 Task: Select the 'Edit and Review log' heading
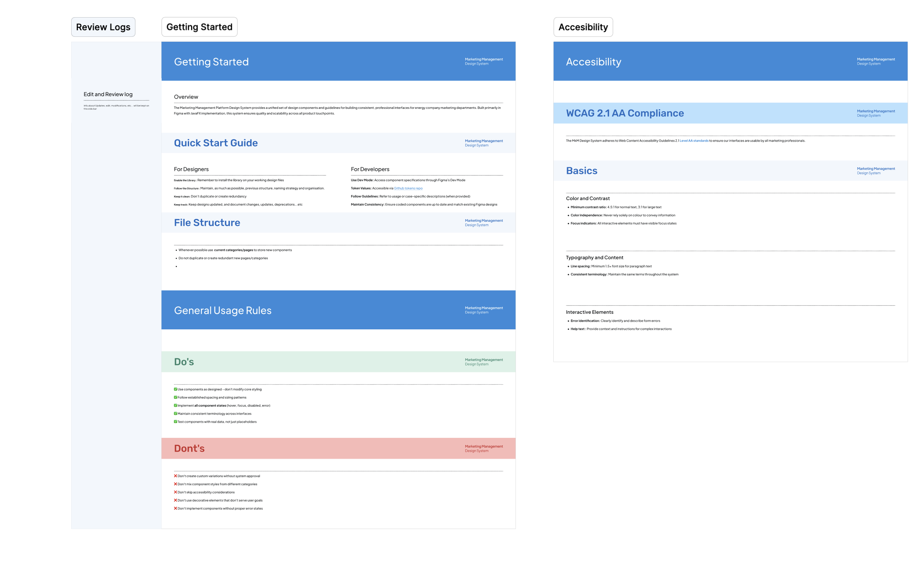(x=108, y=94)
